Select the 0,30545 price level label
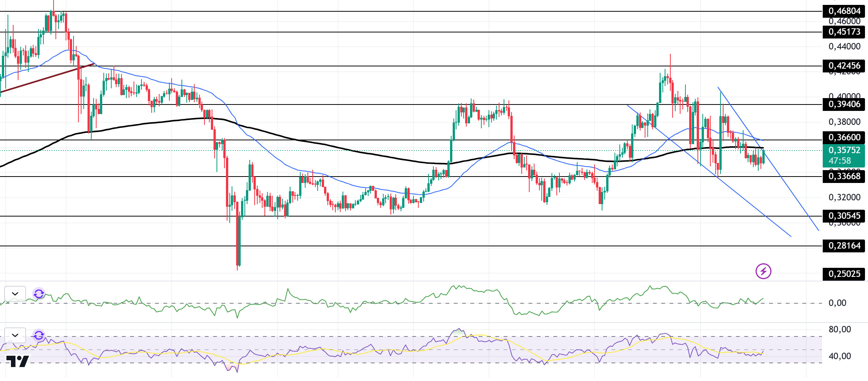The image size is (868, 381). [844, 216]
